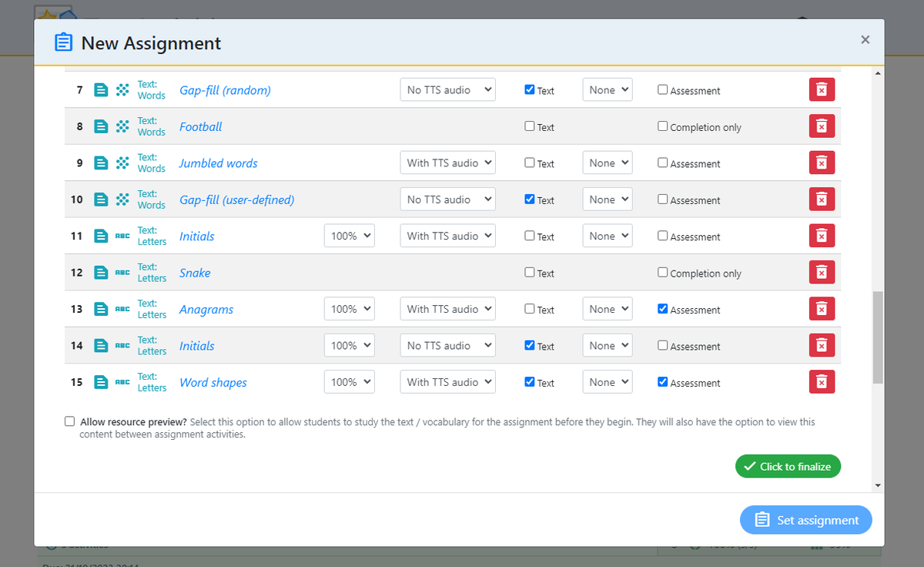Open the Anagrams activity link

[206, 309]
